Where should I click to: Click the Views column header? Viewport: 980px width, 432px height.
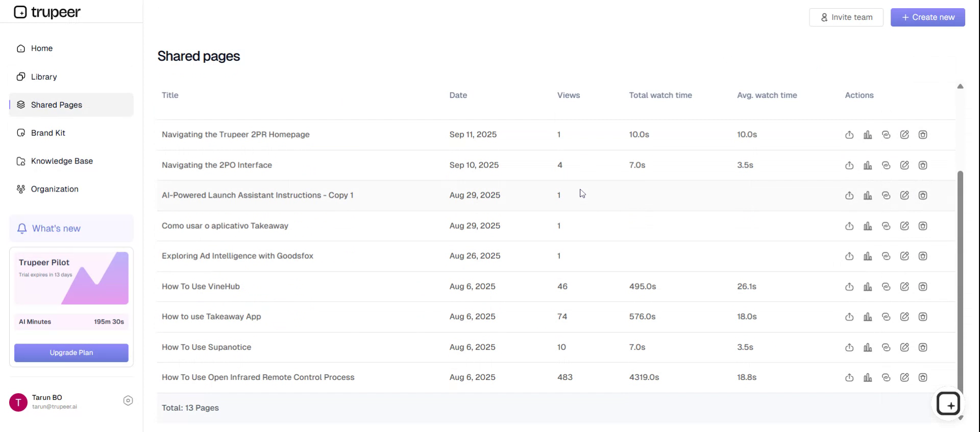coord(569,95)
